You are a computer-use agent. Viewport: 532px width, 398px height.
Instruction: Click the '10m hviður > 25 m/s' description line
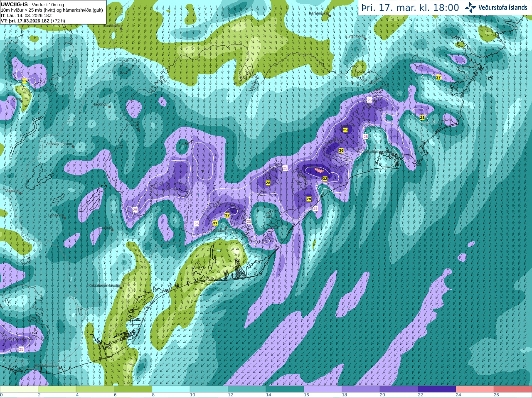coord(52,10)
